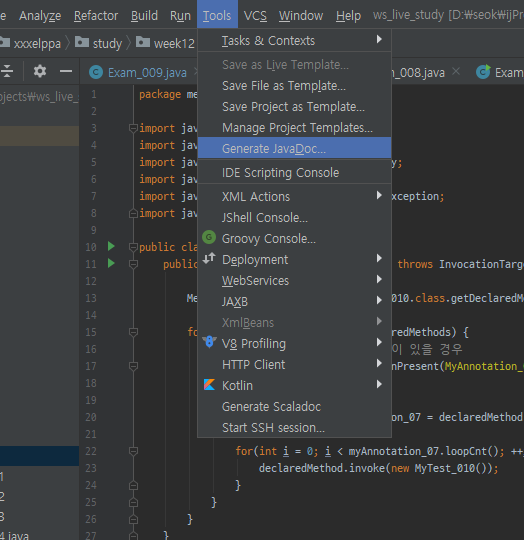Select Save Project as Template...
The height and width of the screenshot is (540, 524).
[x=294, y=106]
